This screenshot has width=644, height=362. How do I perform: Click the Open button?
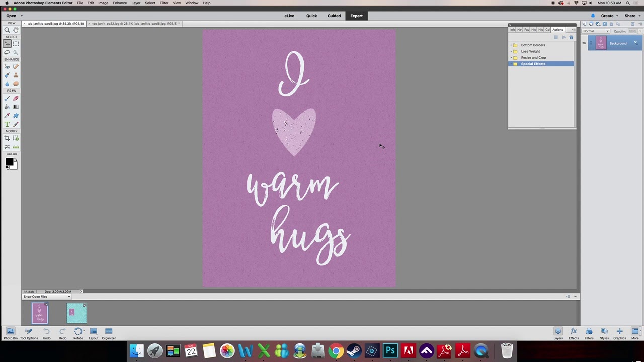(11, 16)
